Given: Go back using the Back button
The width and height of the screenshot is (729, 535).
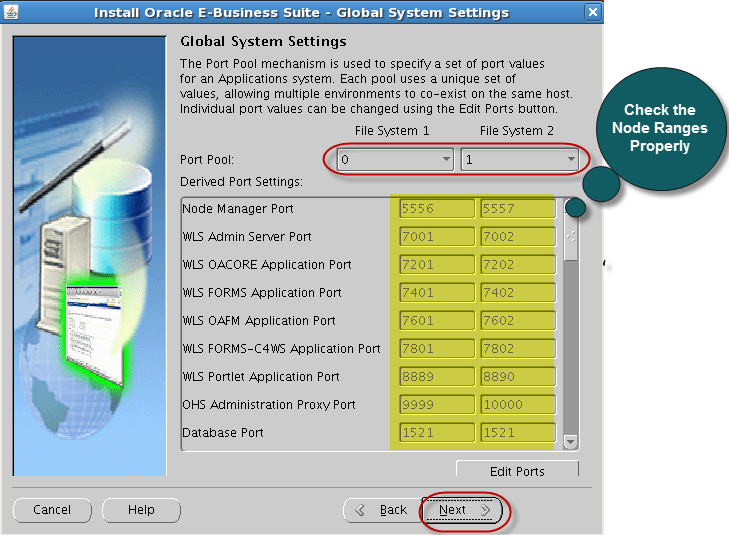Looking at the screenshot, I should 382,510.
